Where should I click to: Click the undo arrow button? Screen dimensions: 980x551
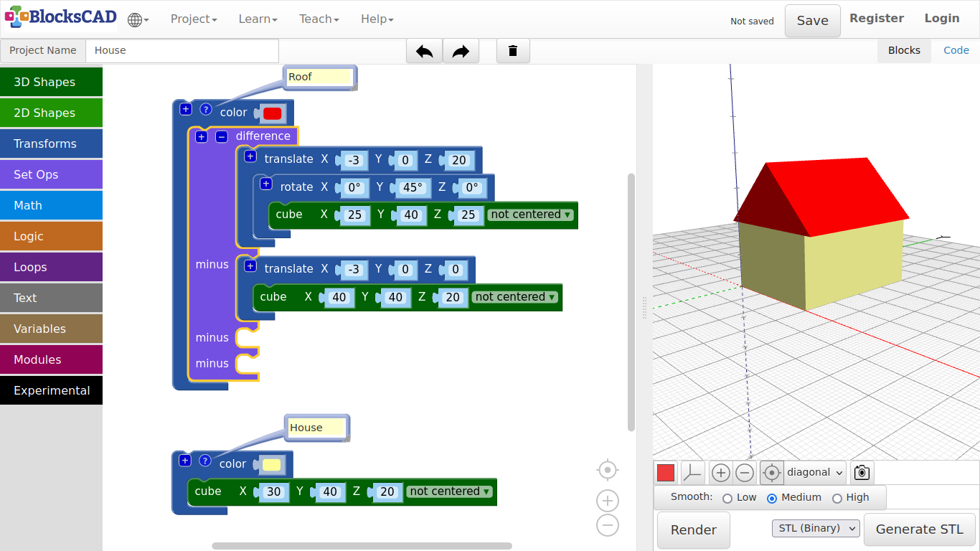pyautogui.click(x=424, y=51)
